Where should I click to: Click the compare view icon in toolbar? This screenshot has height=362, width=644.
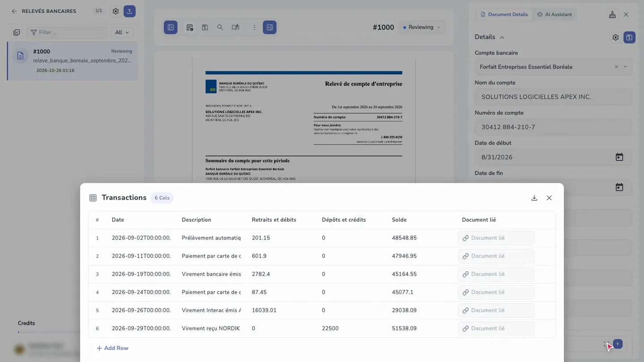(236, 27)
